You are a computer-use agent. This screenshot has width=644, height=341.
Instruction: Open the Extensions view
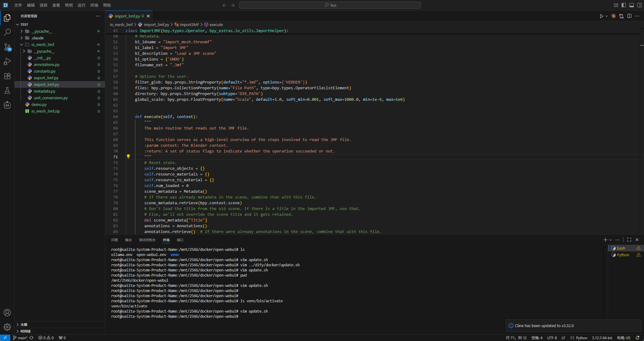tap(7, 76)
